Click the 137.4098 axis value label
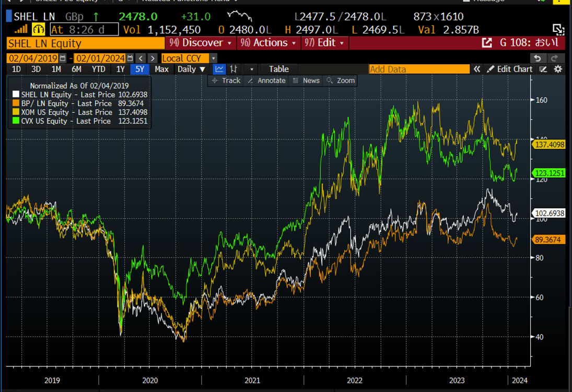Viewport: 572px width, 392px height. (550, 145)
